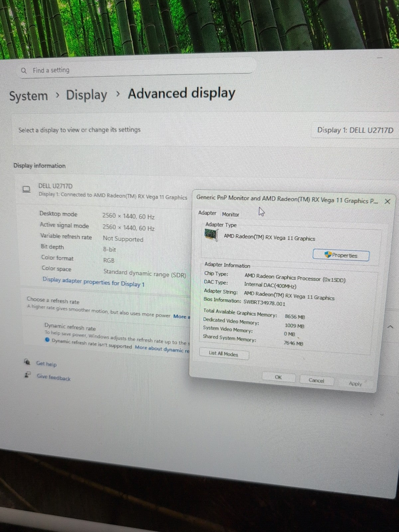Click Apply in adapter dialog
Screen dimensions: 399x532
(x=355, y=384)
